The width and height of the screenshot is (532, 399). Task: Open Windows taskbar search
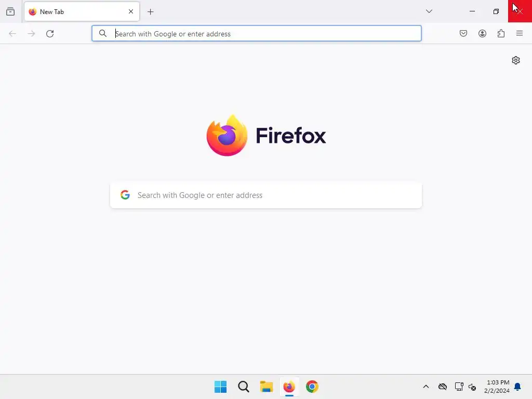[243, 387]
